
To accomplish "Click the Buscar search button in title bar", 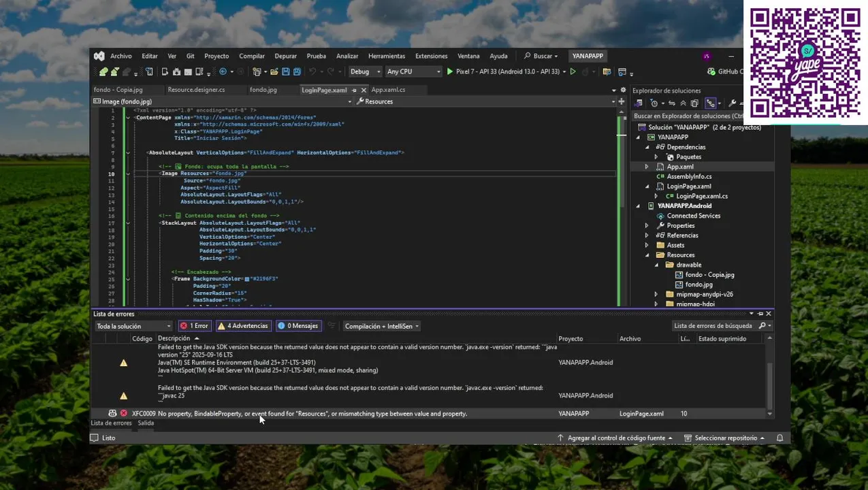I will click(541, 56).
